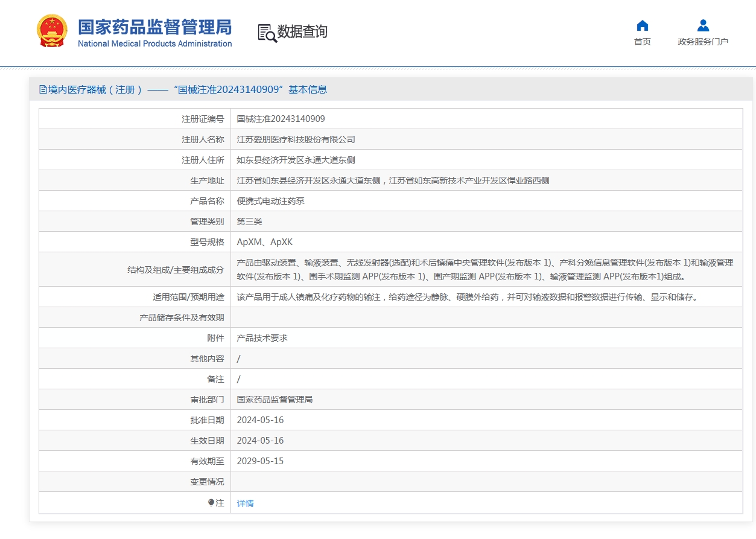Click the 结构及组成/主要组成成分 label

tap(176, 270)
